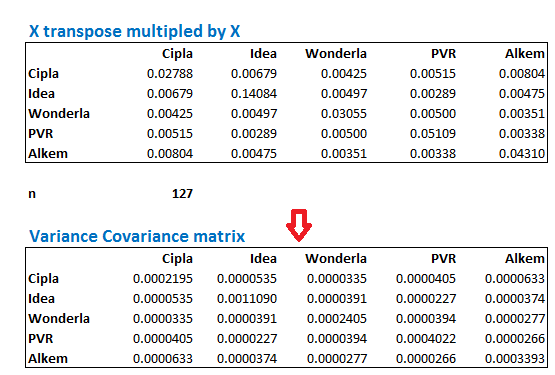Click 0.00515 in the Cipla row
555x375 pixels.
[x=433, y=74]
